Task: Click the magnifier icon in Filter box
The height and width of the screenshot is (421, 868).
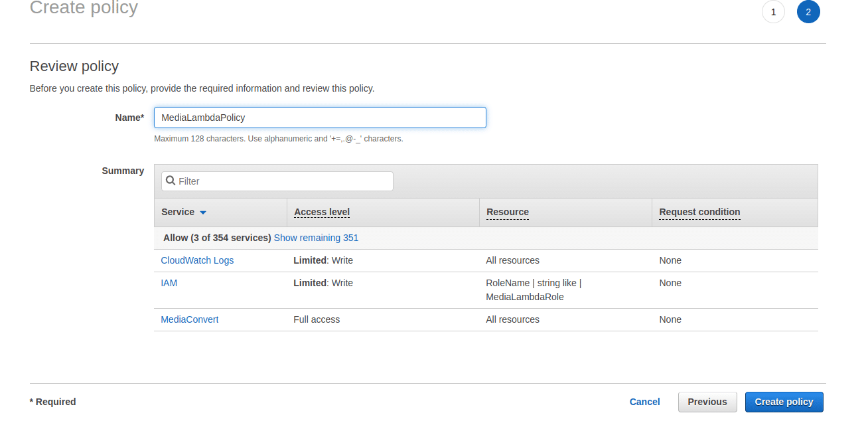Action: pyautogui.click(x=171, y=181)
